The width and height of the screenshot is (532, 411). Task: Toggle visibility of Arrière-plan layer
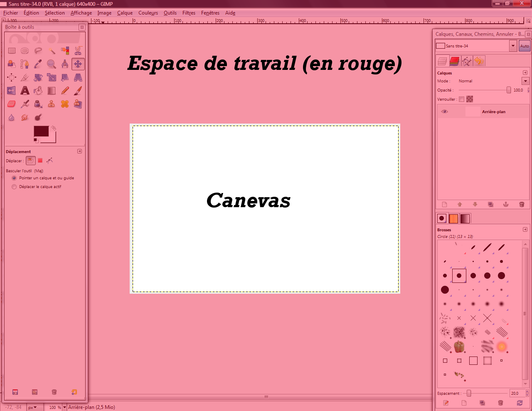[444, 111]
